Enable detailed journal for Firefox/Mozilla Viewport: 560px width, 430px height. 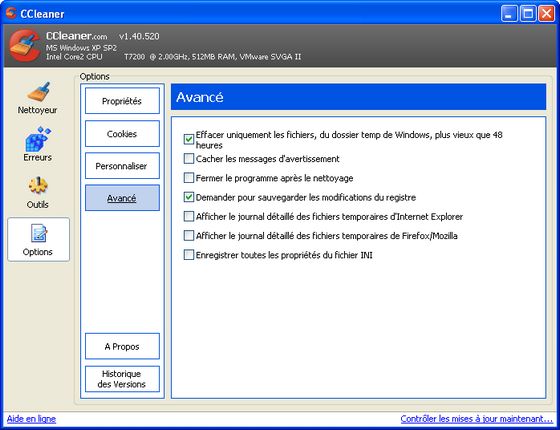coord(189,236)
